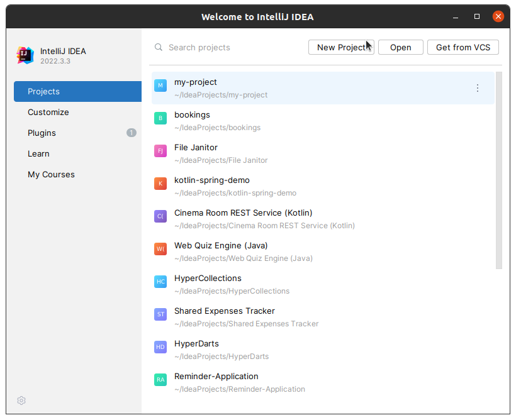Viewport: 516px width, 420px height.
Task: Click the W( icon of Web Quiz Engine
Action: (160, 249)
